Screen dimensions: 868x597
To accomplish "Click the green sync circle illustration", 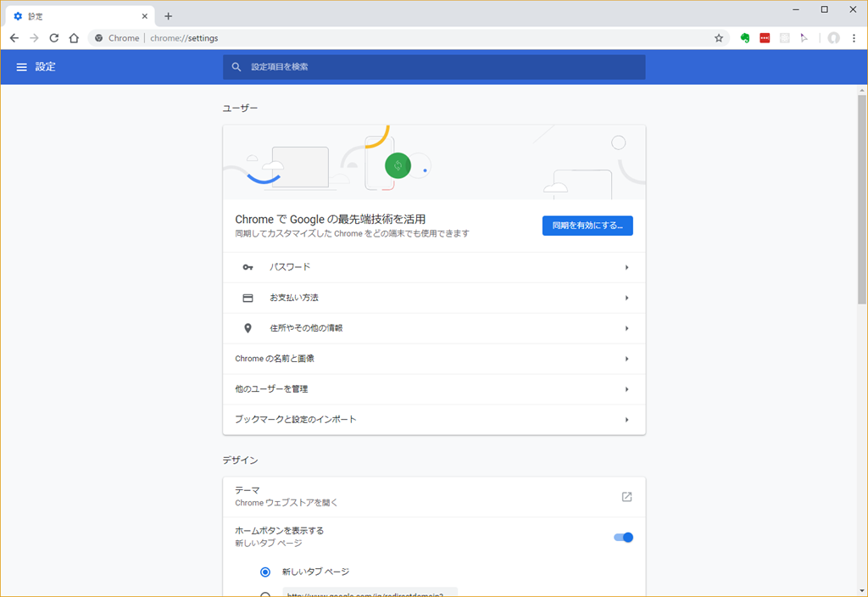I will pos(398,165).
